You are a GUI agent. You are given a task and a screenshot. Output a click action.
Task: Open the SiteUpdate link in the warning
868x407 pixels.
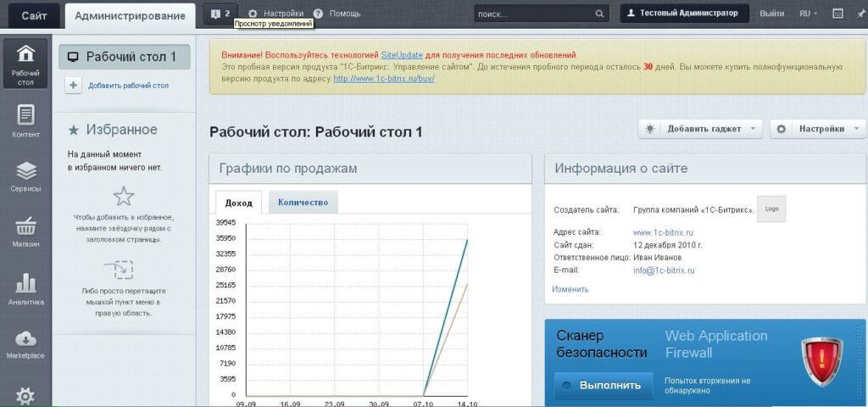pos(402,54)
